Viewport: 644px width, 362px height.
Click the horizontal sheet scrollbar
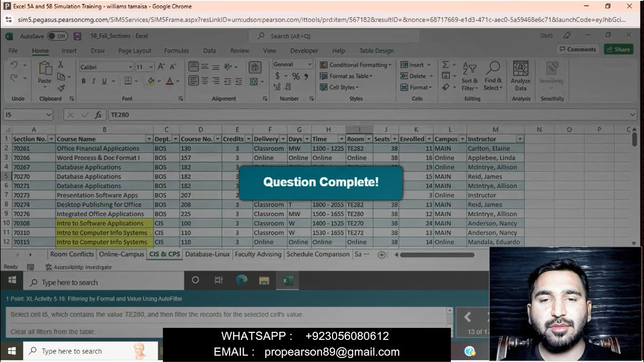point(437,254)
